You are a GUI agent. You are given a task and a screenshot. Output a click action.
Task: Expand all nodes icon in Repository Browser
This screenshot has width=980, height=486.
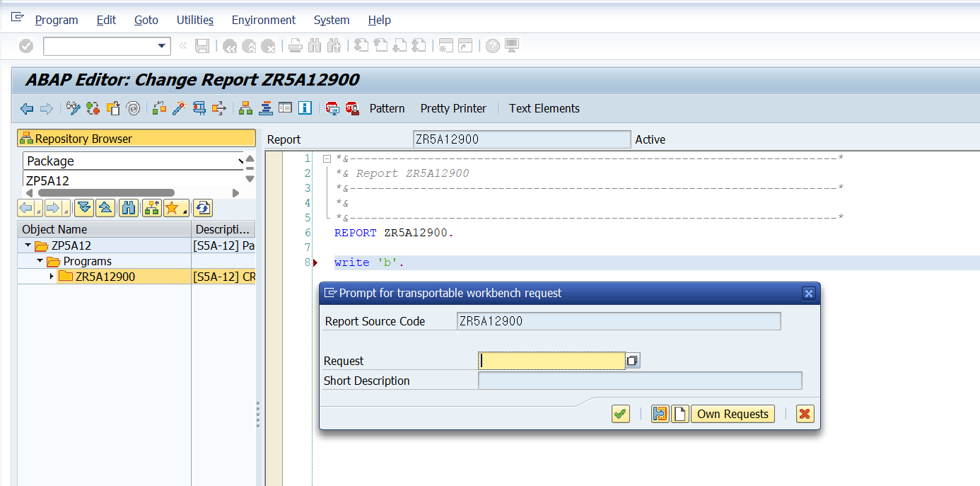point(84,208)
